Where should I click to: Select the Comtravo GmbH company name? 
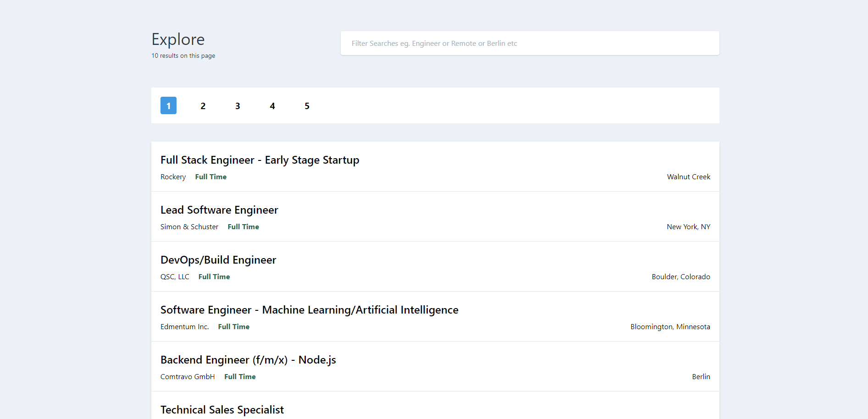pos(188,376)
